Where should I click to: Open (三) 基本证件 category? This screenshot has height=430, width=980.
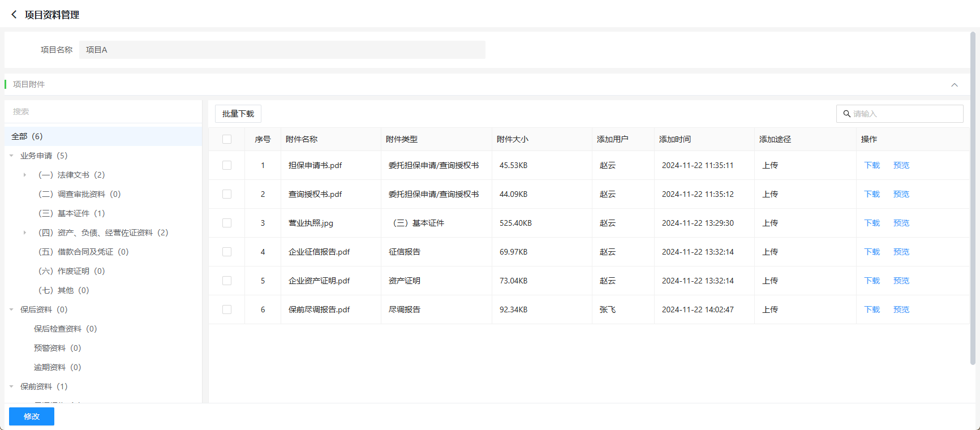click(x=71, y=213)
